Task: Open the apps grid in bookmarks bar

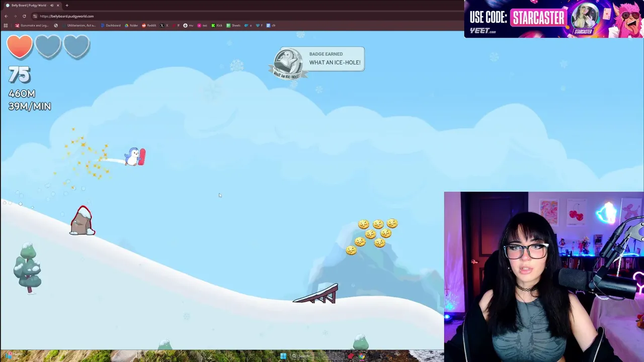Action: [6, 25]
